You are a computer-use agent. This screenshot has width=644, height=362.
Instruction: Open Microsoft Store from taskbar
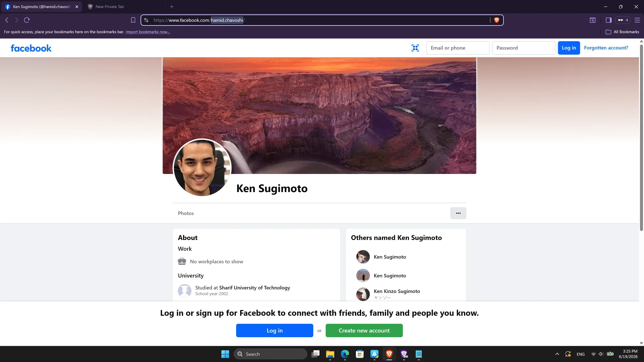[x=360, y=354]
